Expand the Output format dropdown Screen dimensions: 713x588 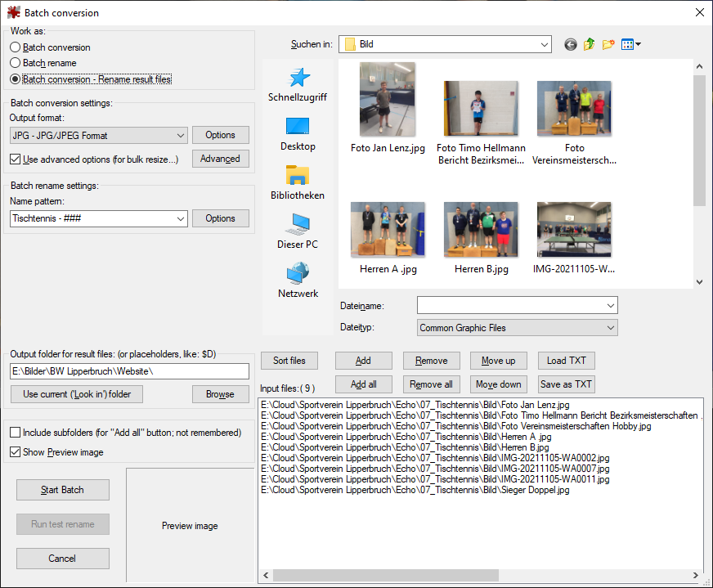(181, 136)
